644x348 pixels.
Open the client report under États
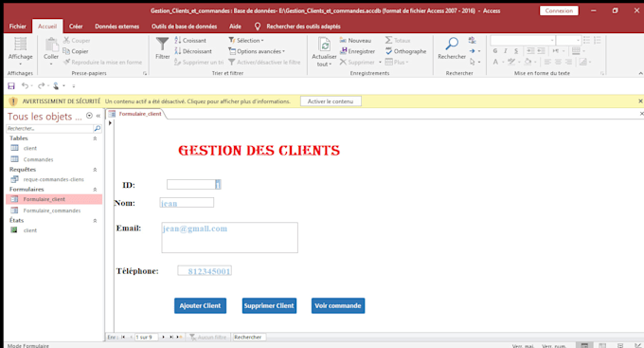[30, 230]
